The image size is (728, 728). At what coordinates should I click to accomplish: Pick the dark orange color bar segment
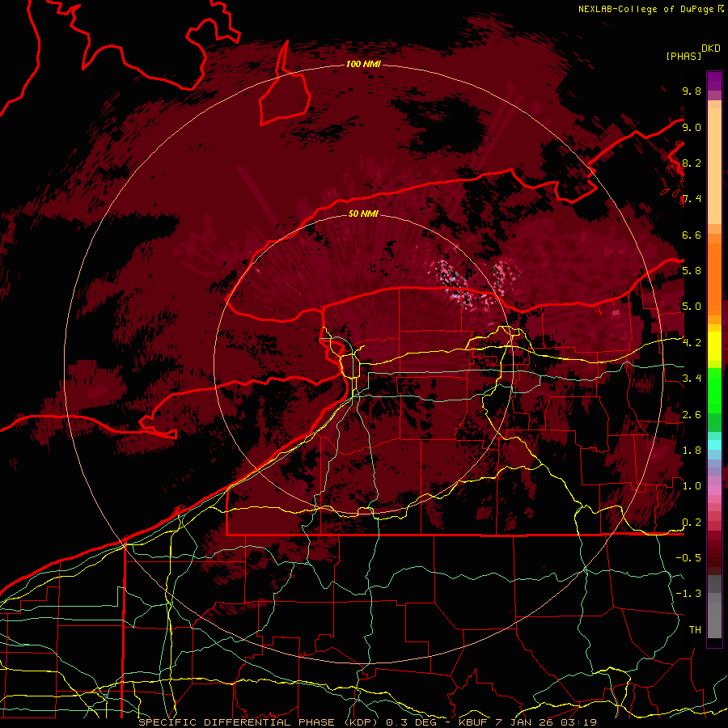[714, 278]
